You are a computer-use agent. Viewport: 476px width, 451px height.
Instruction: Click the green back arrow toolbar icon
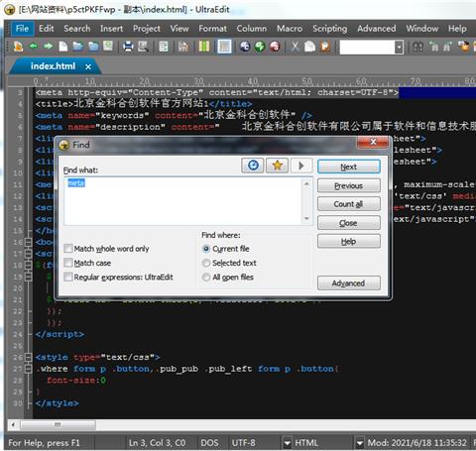click(33, 46)
